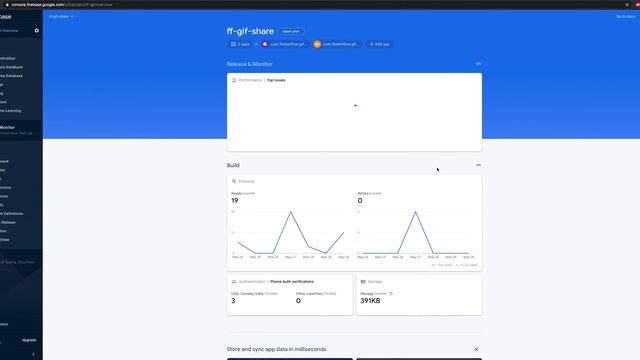Screen dimensions: 640x360
Task: Click the Add app button
Action: pyautogui.click(x=380, y=44)
